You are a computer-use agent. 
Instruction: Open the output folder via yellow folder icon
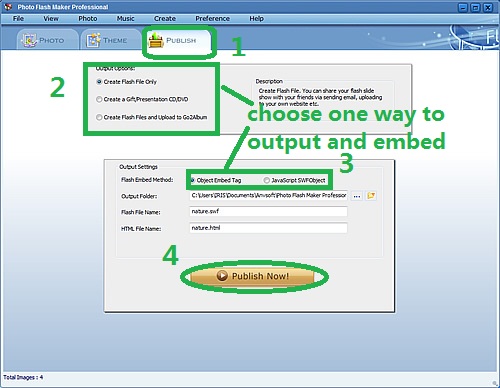pyautogui.click(x=371, y=196)
